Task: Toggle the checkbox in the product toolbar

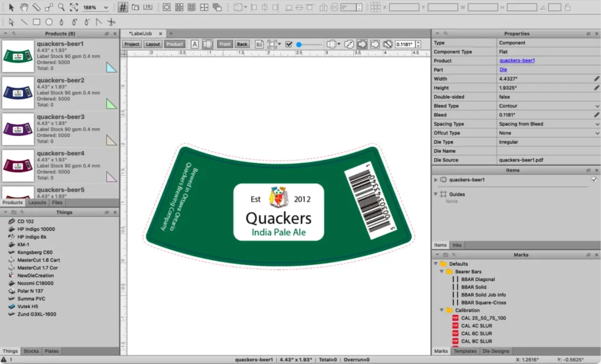Action: (289, 43)
